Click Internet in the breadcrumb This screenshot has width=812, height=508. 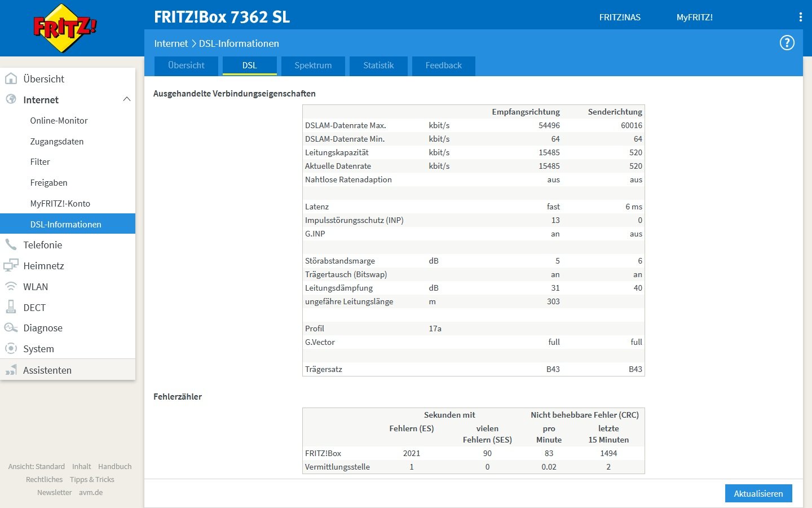pyautogui.click(x=171, y=43)
